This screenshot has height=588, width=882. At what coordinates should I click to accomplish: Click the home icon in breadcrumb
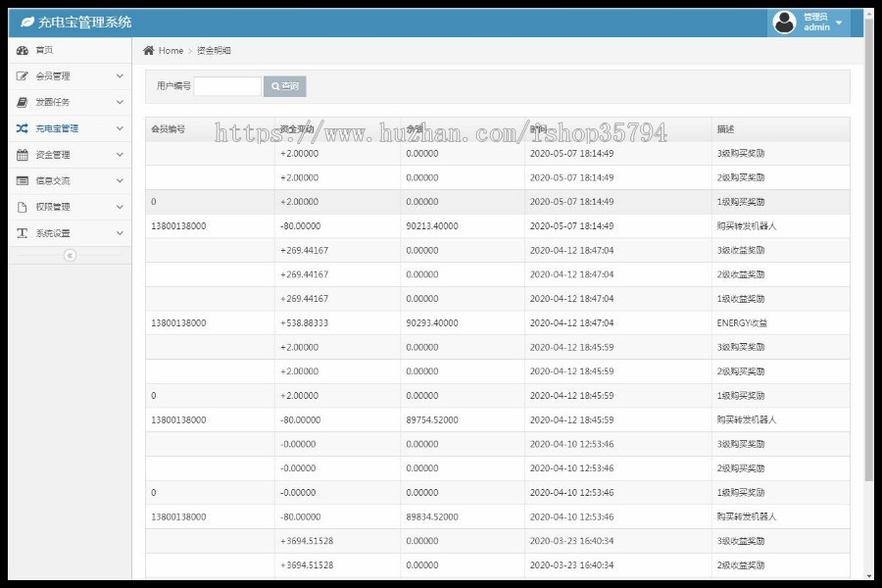click(x=148, y=51)
